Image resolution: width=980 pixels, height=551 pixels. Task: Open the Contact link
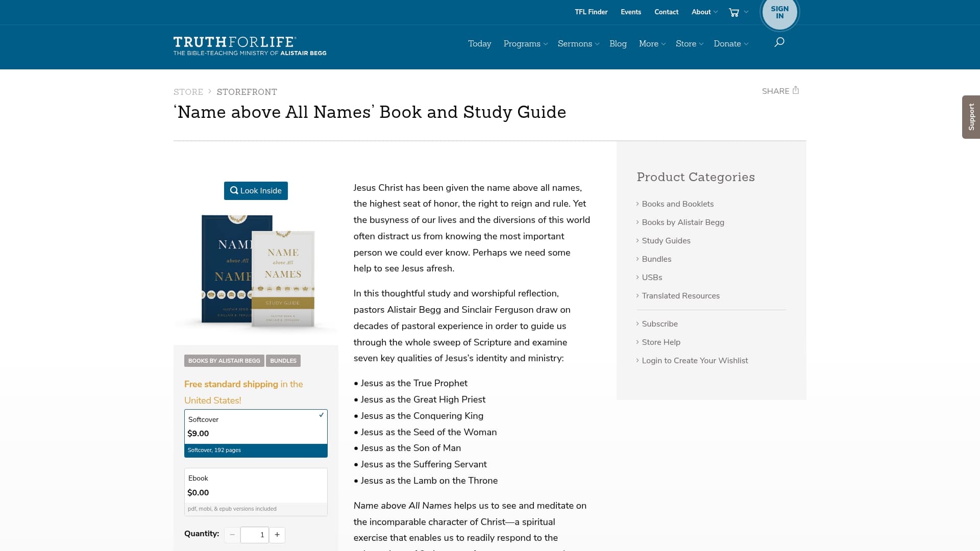[x=666, y=12]
